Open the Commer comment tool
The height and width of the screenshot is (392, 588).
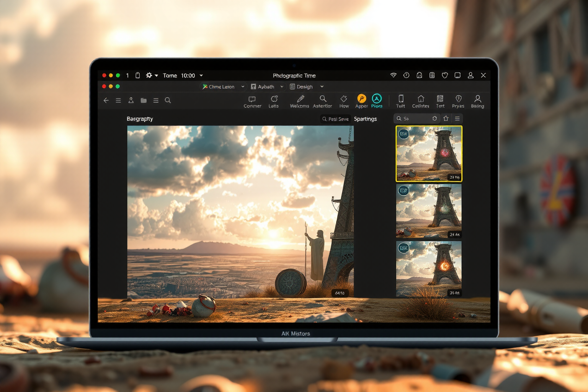(252, 101)
